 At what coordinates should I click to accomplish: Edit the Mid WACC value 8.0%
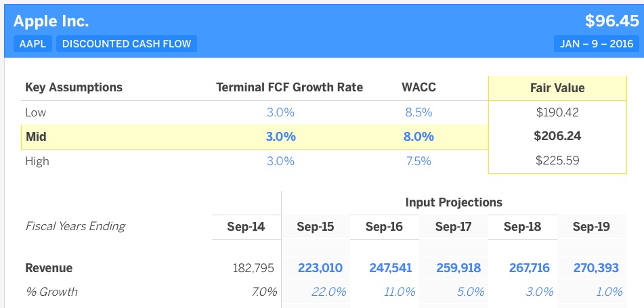click(x=418, y=136)
